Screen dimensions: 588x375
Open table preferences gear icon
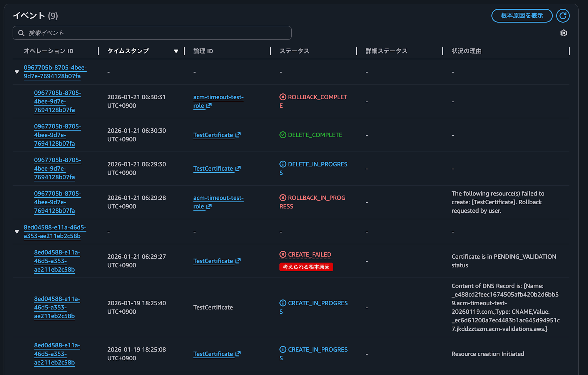pos(563,33)
